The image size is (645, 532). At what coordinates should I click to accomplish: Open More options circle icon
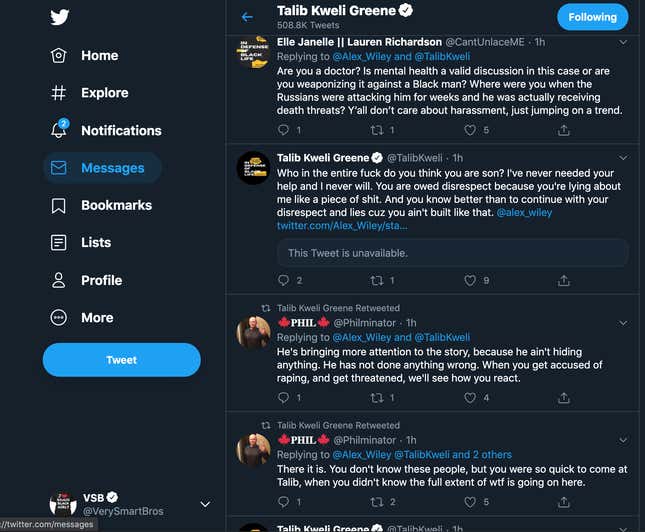click(x=58, y=318)
